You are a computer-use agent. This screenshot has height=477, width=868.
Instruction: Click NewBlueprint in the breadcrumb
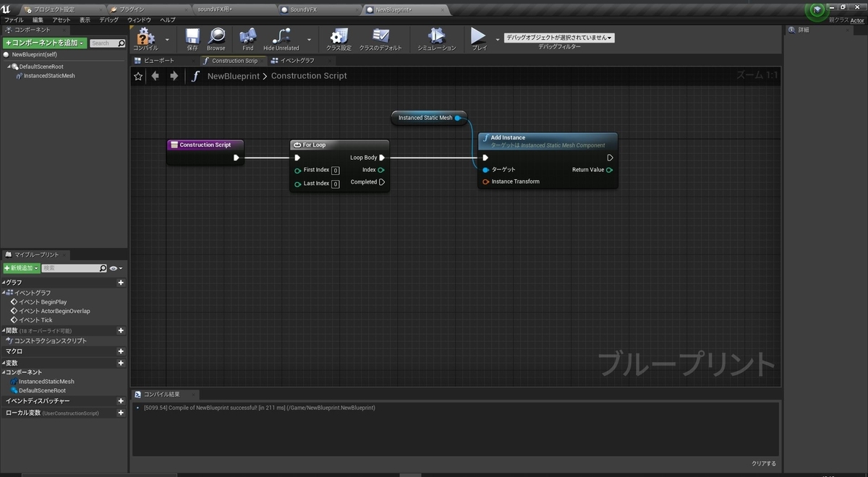[233, 76]
